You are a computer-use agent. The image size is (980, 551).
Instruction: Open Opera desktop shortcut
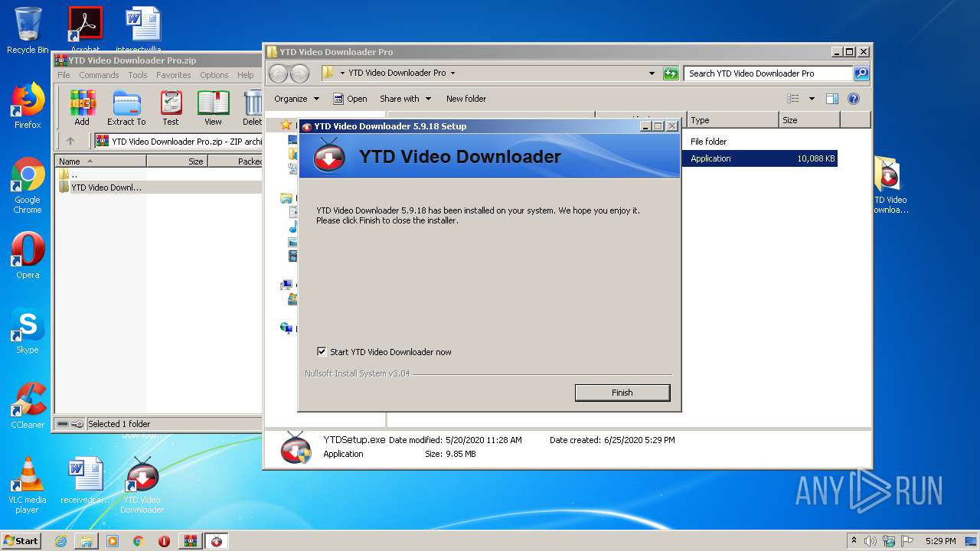28,256
